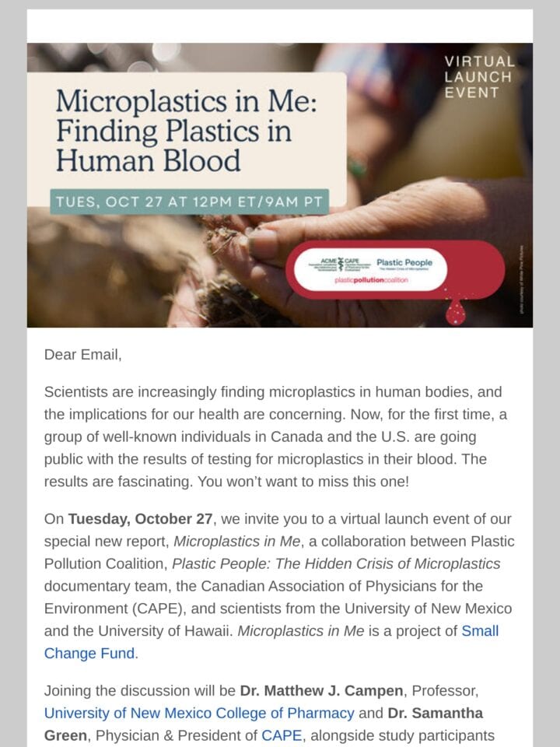Click the caduceus symbol between ACME and CAPE
Image resolution: width=560 pixels, height=747 pixels.
(x=340, y=265)
